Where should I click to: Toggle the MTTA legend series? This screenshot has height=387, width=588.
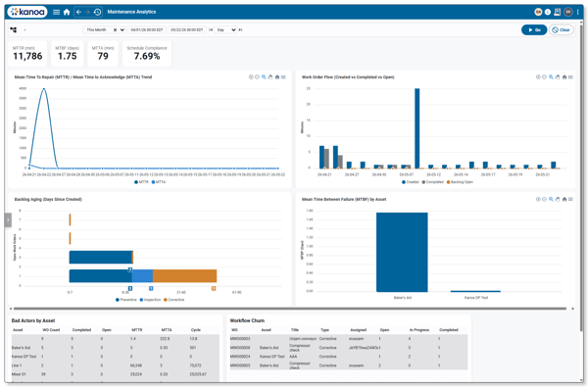(159, 182)
